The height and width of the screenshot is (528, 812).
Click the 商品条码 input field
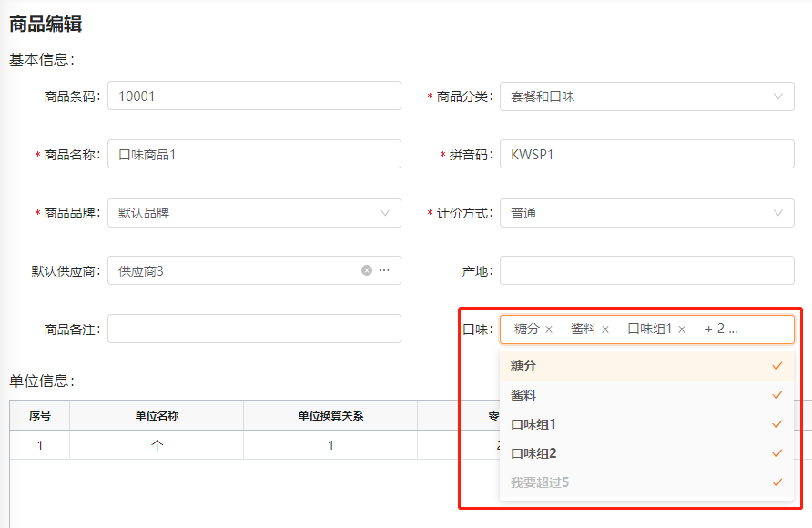point(254,96)
